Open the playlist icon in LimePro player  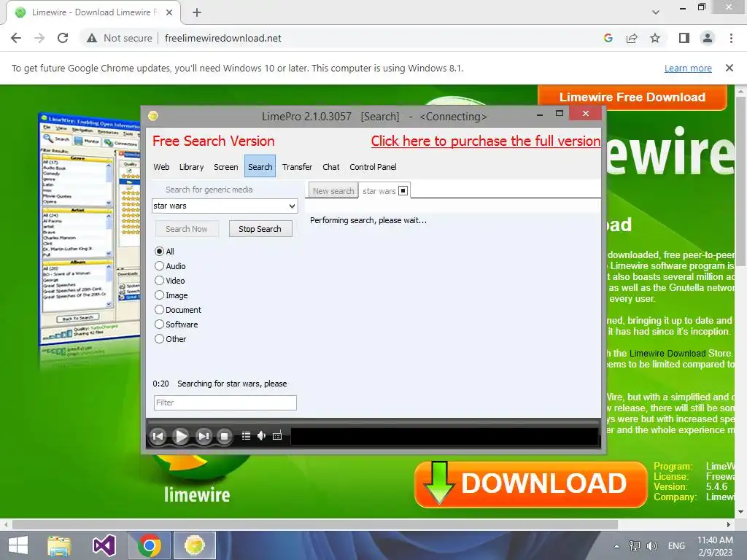tap(246, 435)
